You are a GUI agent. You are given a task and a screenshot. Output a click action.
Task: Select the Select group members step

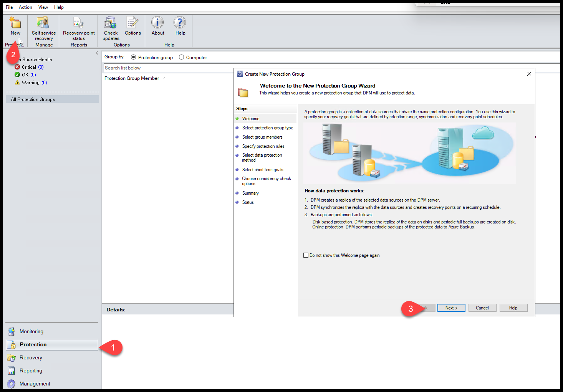(x=262, y=137)
